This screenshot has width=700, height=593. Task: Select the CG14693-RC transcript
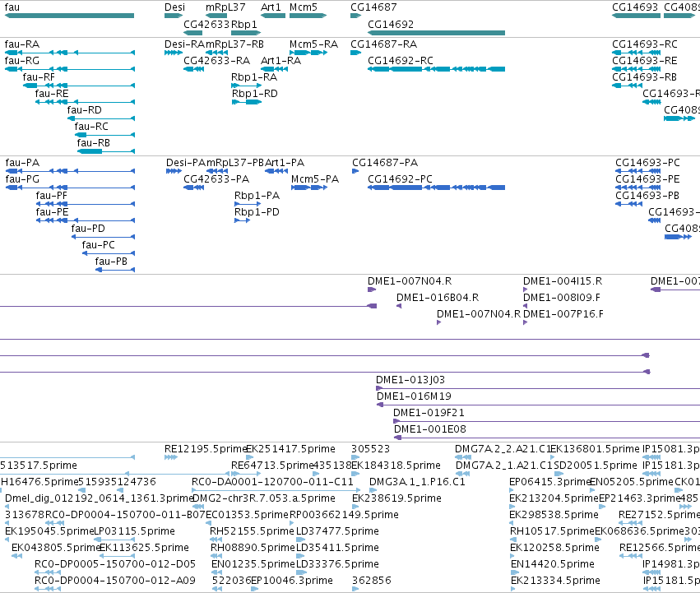(636, 53)
